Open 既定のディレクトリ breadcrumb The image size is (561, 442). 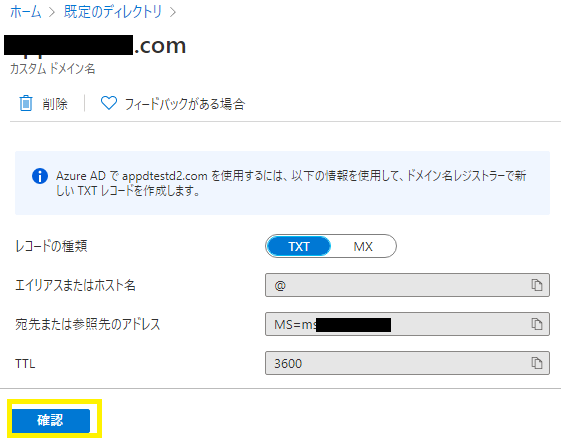[113, 12]
